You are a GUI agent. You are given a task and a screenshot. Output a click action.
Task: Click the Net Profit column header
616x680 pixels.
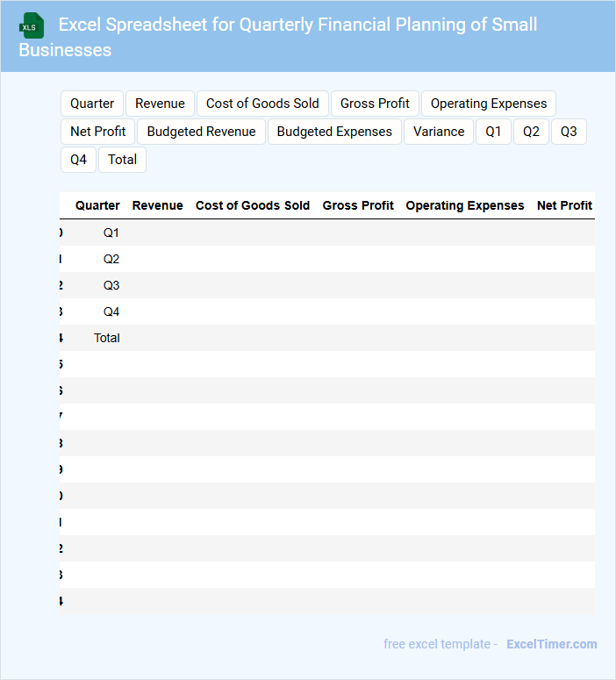tap(564, 205)
